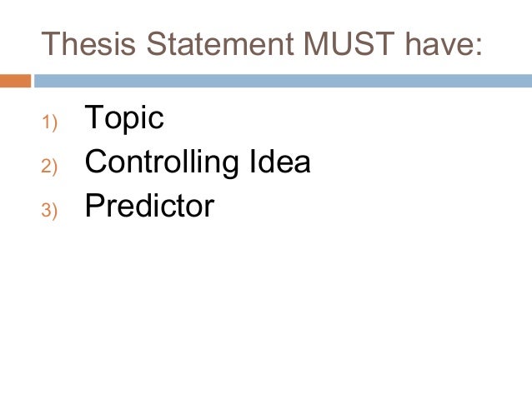Click the orange list number "2)"
This screenshot has width=532, height=399.
pyautogui.click(x=49, y=167)
